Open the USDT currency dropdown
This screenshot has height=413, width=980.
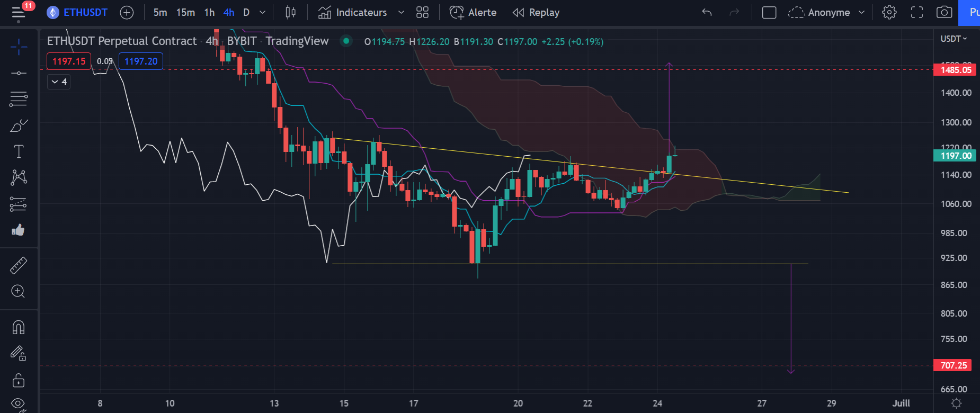click(954, 39)
